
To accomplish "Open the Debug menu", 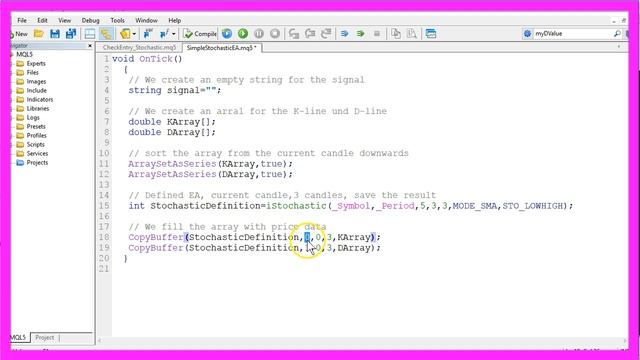I will click(x=90, y=20).
